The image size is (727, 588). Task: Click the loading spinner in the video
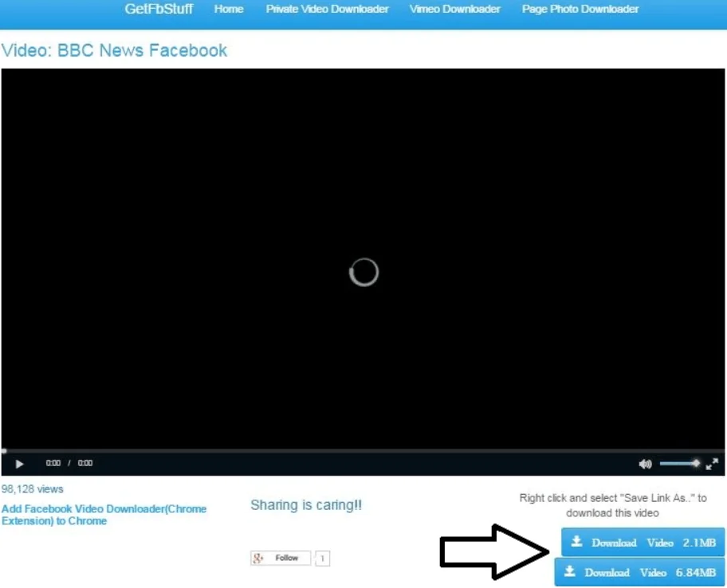point(363,272)
